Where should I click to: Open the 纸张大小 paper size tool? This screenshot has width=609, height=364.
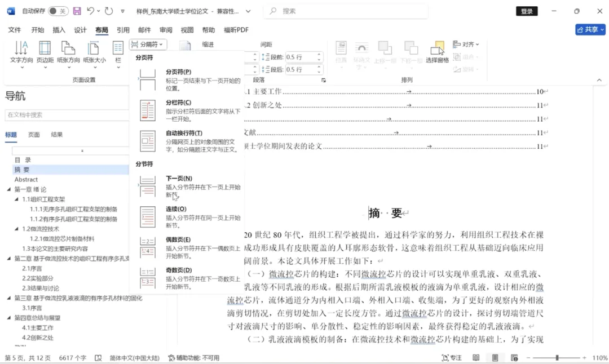tap(94, 54)
